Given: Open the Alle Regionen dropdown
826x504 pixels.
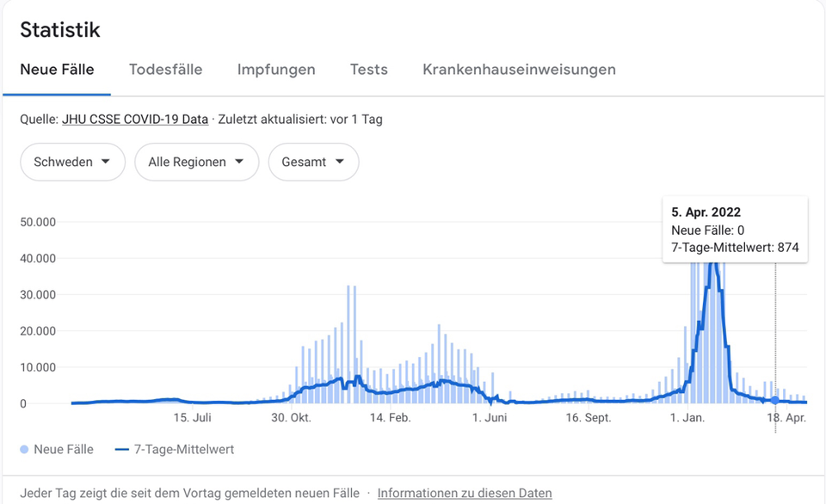Looking at the screenshot, I should pyautogui.click(x=196, y=162).
